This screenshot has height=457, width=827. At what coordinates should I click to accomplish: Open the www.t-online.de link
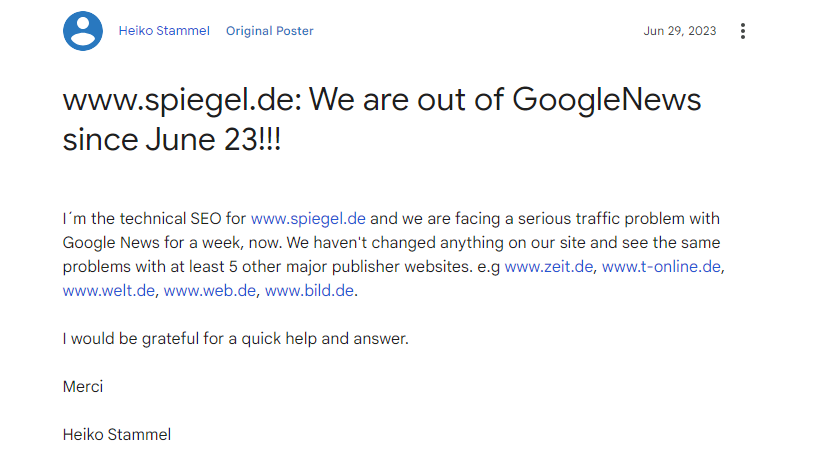[661, 266]
